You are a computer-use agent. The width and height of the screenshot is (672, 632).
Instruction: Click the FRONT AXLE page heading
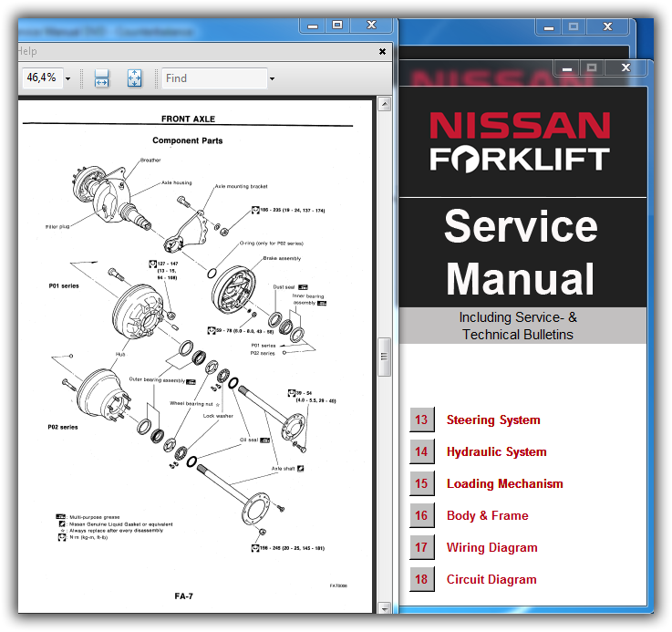click(x=188, y=119)
